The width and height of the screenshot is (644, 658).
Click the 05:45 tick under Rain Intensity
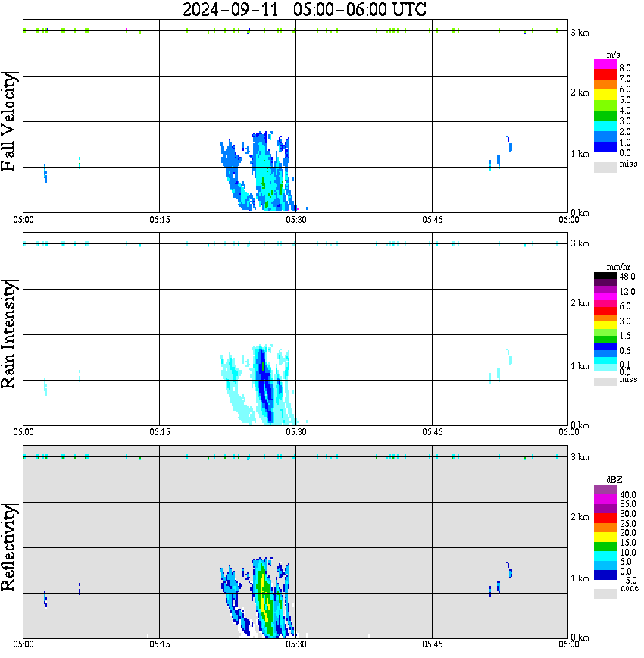pos(433,432)
